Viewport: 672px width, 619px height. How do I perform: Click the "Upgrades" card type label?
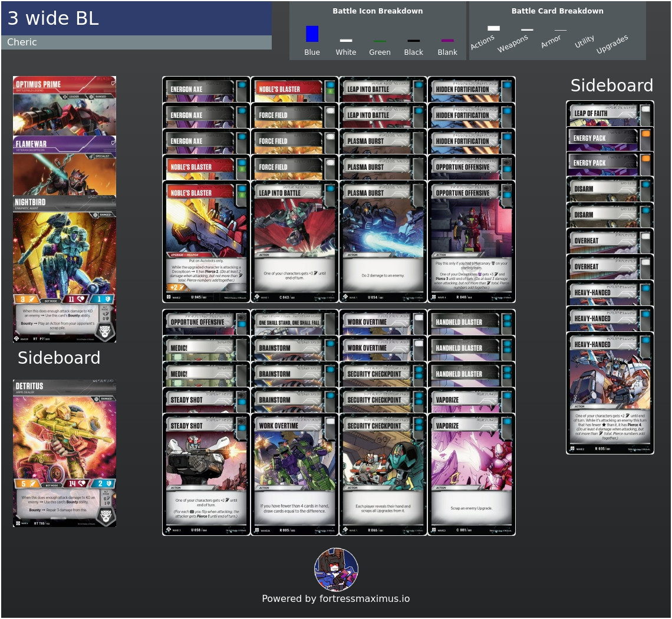click(x=612, y=44)
